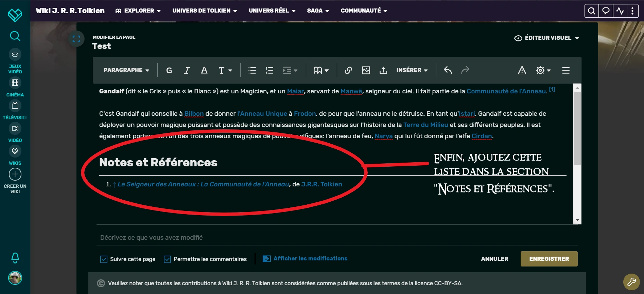This screenshot has height=294, width=644.
Task: Open the citation book dropdown
Action: (321, 70)
